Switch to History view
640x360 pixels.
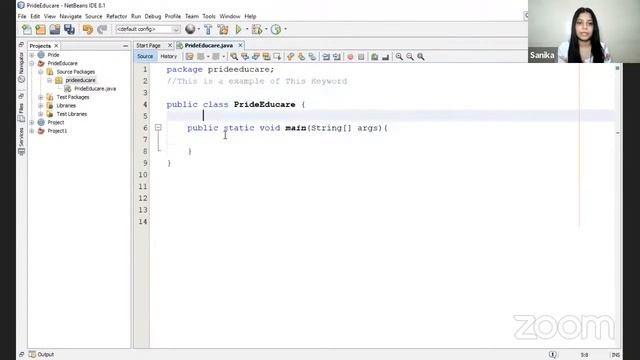click(x=169, y=56)
